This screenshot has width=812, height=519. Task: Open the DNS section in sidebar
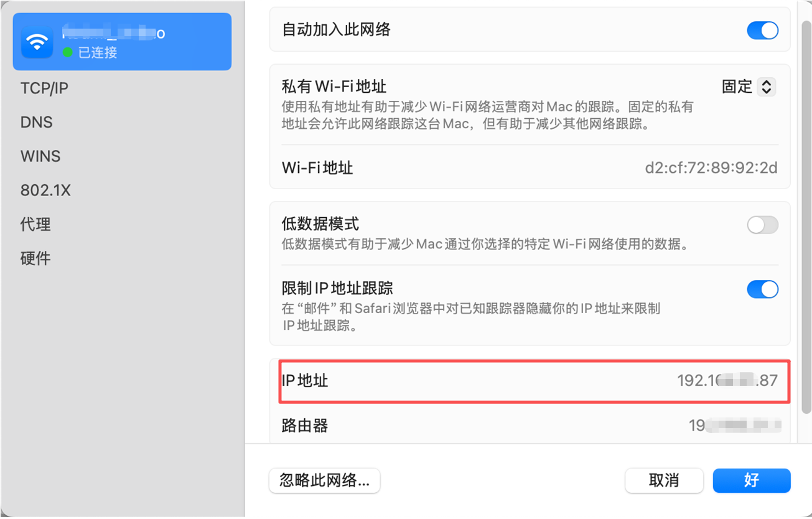tap(37, 123)
